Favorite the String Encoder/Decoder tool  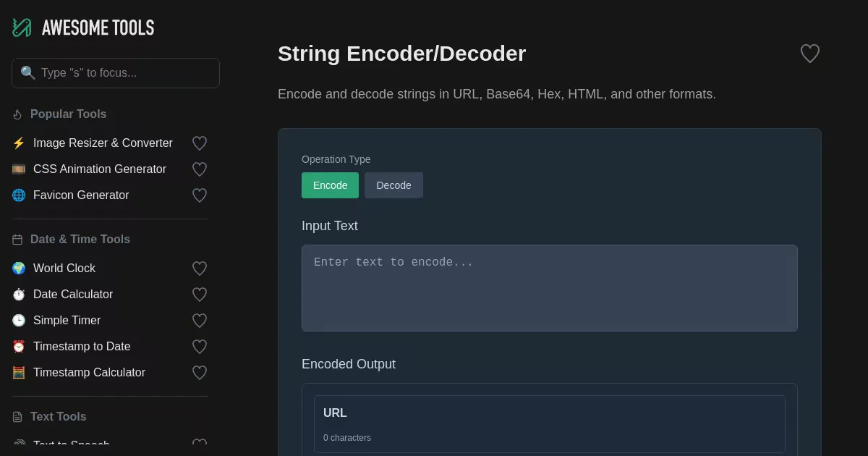coord(809,54)
